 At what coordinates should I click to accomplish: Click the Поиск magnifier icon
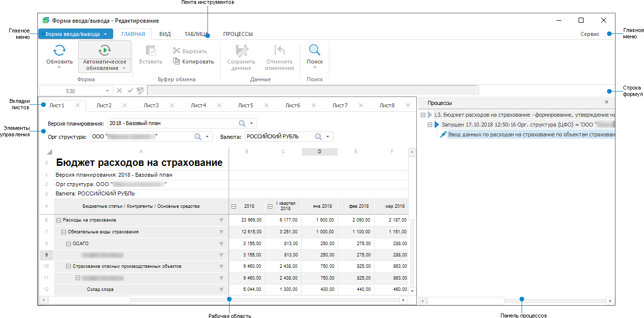(315, 50)
